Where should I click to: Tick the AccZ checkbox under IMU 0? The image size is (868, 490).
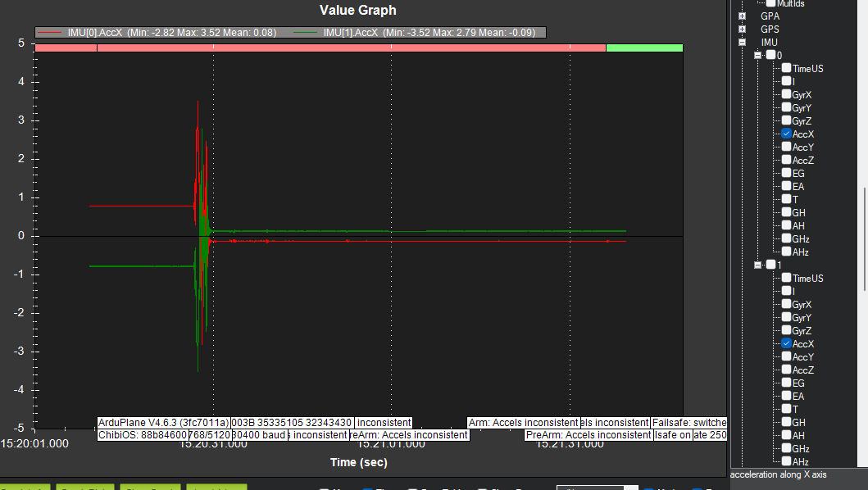pyautogui.click(x=786, y=160)
